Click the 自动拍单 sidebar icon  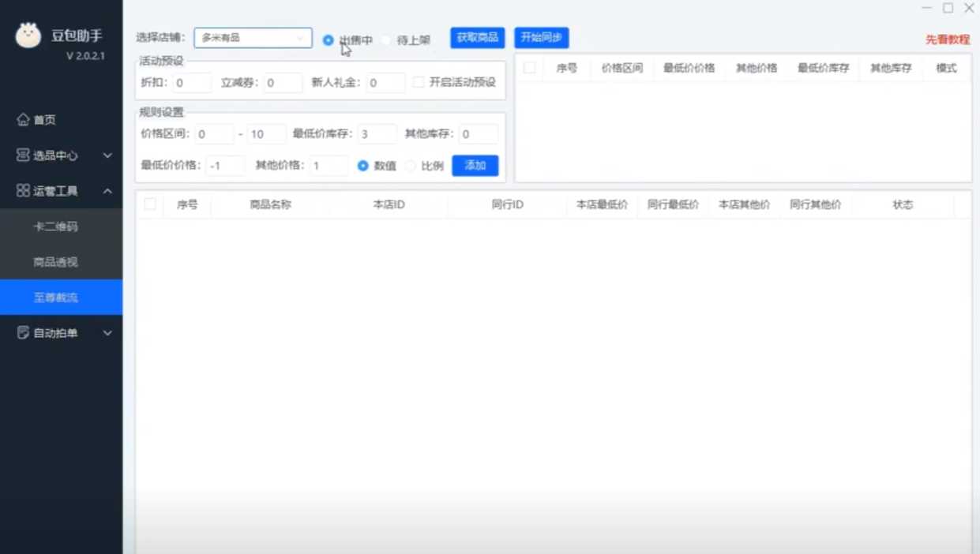[x=23, y=333]
